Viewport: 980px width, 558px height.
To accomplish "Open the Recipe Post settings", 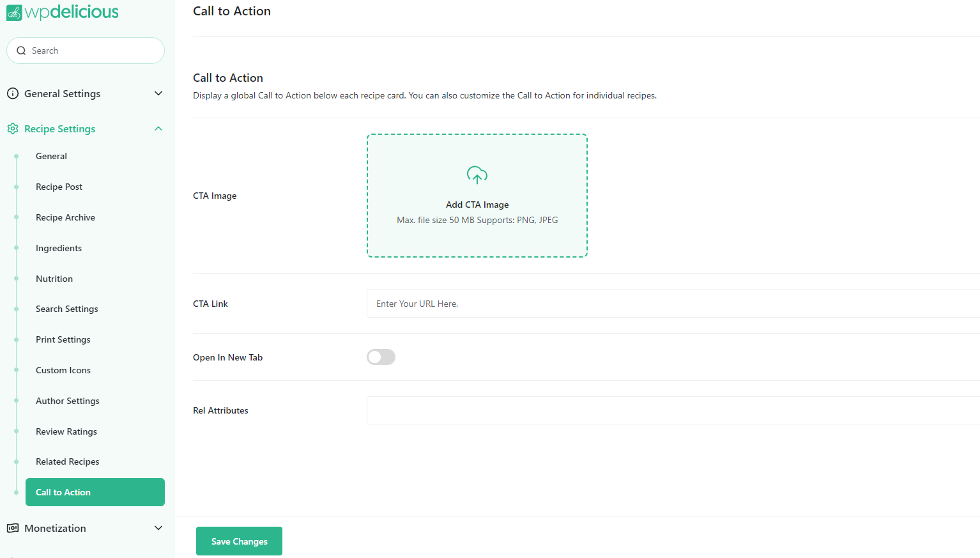I will (59, 187).
